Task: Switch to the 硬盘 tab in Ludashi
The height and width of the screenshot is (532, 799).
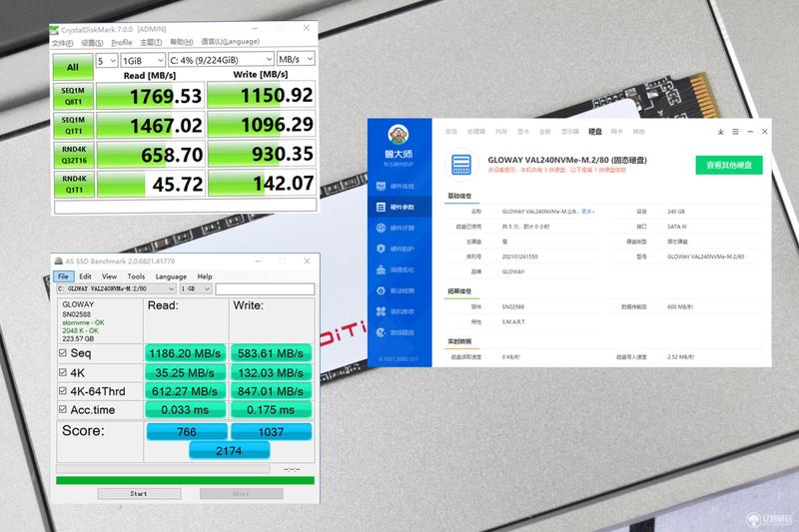Action: point(595,132)
